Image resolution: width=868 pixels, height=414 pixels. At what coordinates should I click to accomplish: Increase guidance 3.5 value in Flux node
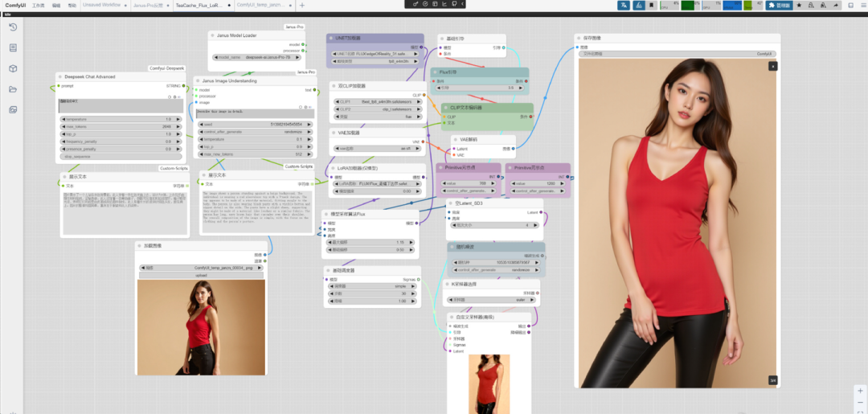(x=522, y=88)
